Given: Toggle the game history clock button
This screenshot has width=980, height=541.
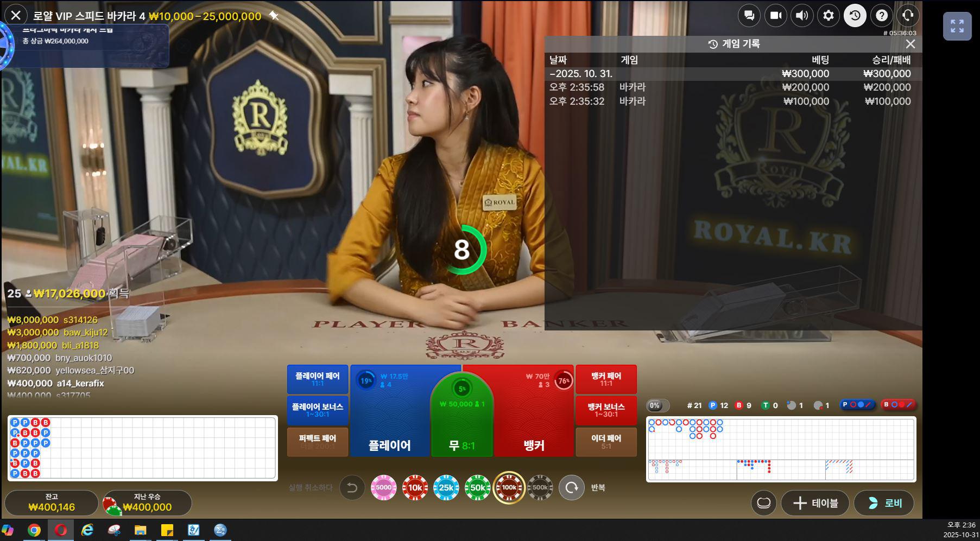Looking at the screenshot, I should (x=855, y=16).
